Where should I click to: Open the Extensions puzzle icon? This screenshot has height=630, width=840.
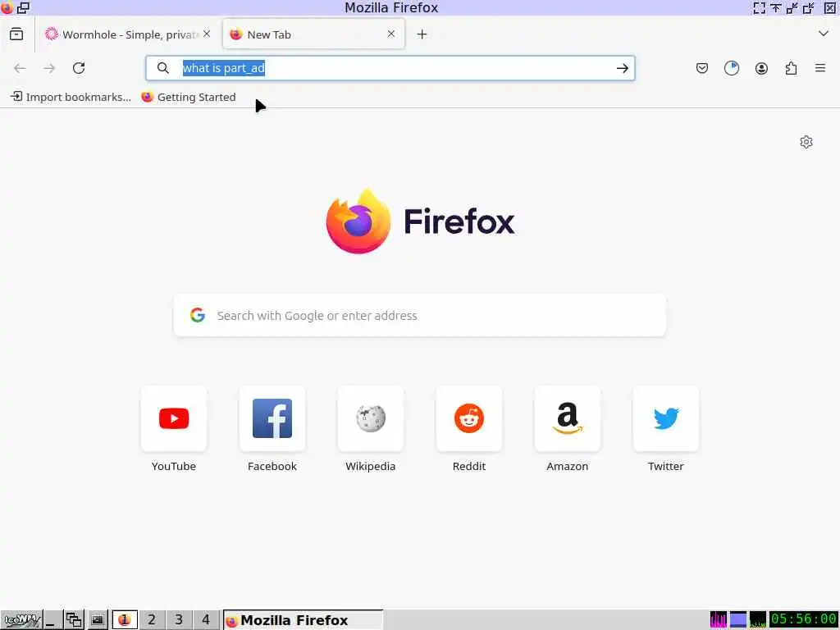tap(791, 68)
